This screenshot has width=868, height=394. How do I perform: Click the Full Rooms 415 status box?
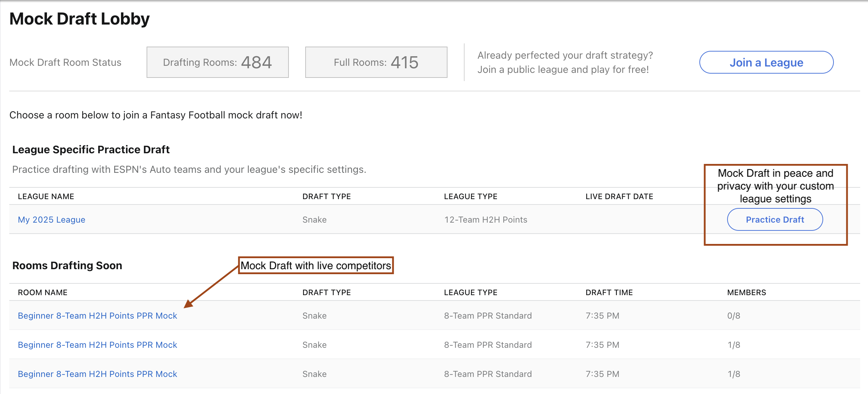tap(376, 63)
